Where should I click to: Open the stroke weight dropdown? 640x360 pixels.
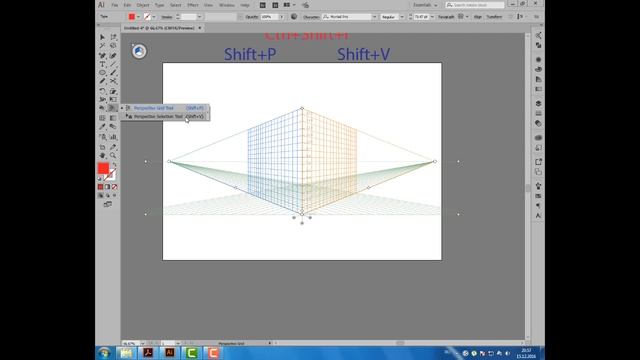(199, 17)
